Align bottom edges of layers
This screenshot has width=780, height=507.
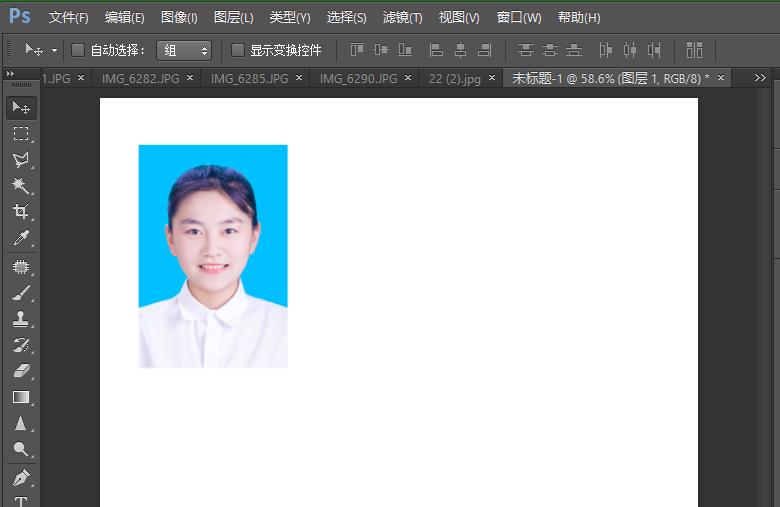[x=405, y=50]
